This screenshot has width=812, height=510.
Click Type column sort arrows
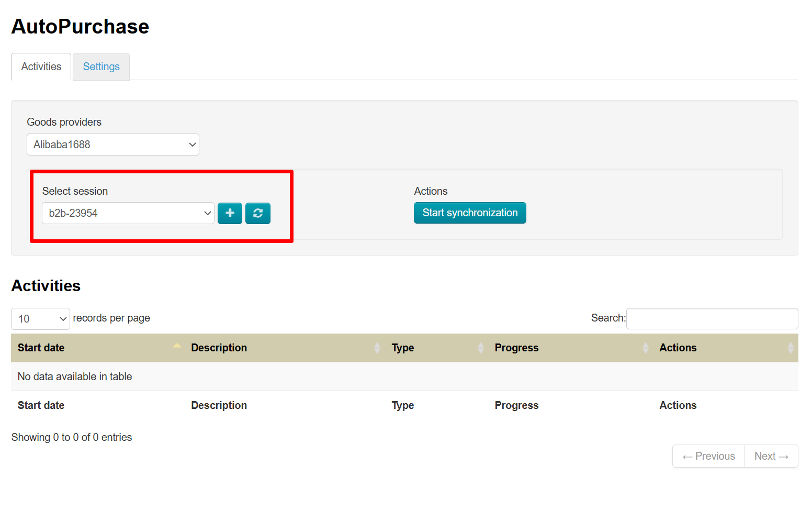(481, 348)
